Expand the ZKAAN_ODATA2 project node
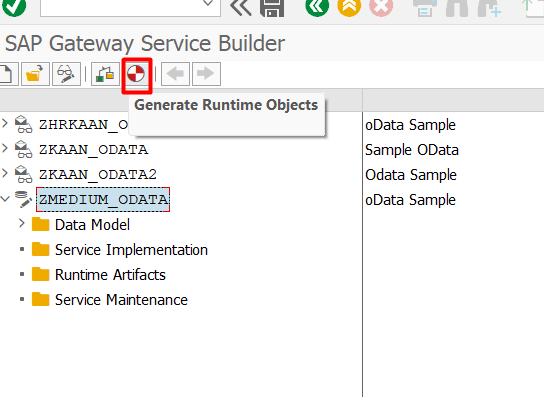The image size is (544, 397). (x=5, y=173)
